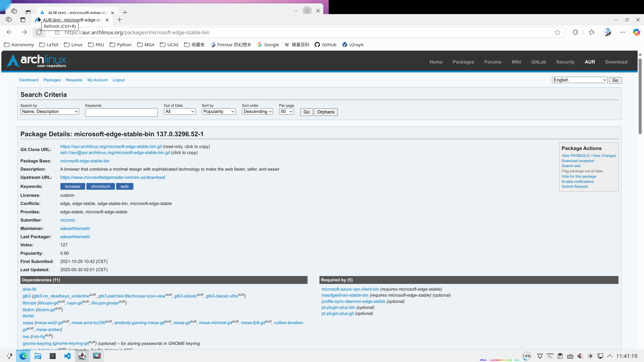The width and height of the screenshot is (644, 362).
Task: Switch to Microsoft Edge in taskbar
Action: coord(23,356)
